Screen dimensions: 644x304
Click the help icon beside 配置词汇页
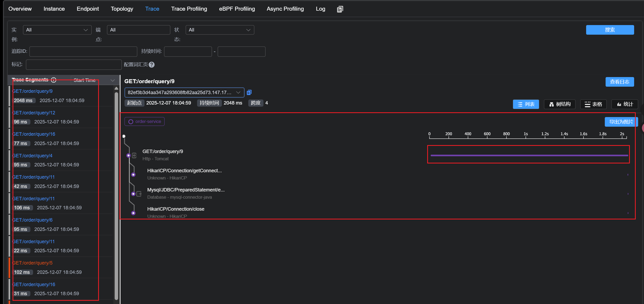[152, 65]
